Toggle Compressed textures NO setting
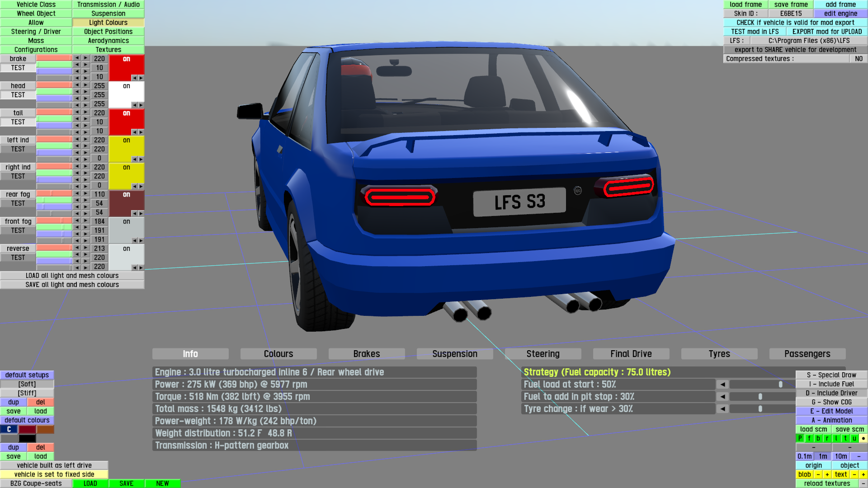 (x=859, y=59)
